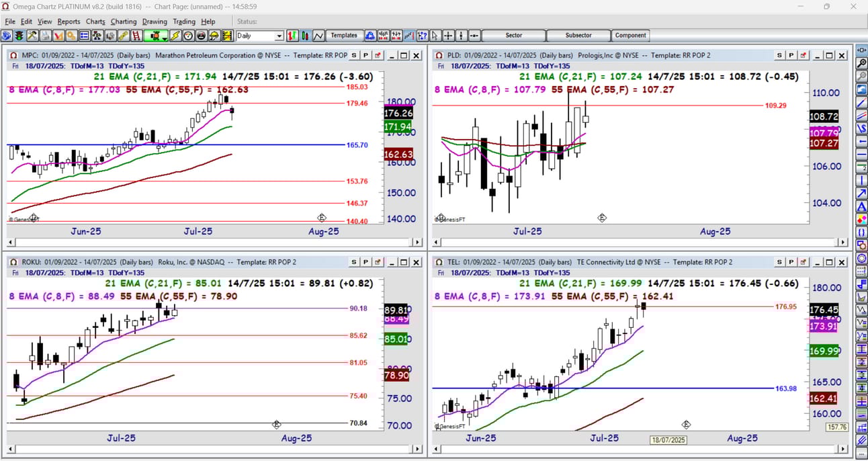Click right scroll arrow on PLD chart
This screenshot has width=868, height=461.
click(843, 243)
